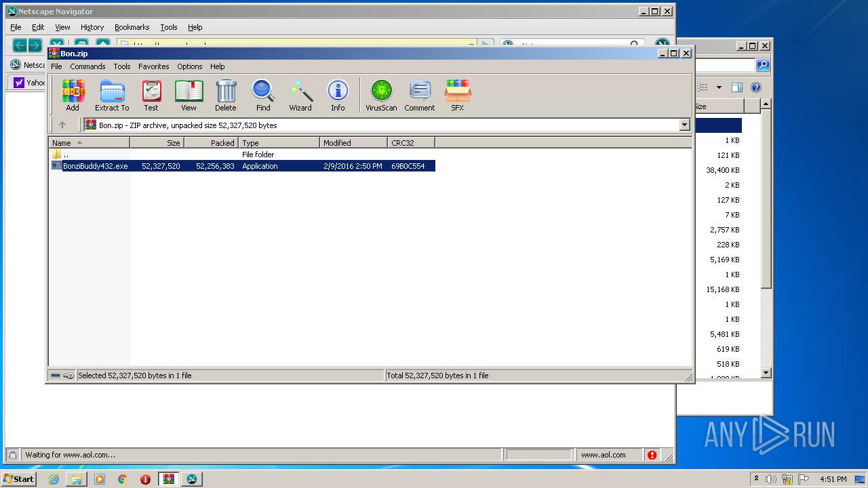This screenshot has height=488, width=868.
Task: Click the drive icon in WinRAR status bar
Action: 56,375
